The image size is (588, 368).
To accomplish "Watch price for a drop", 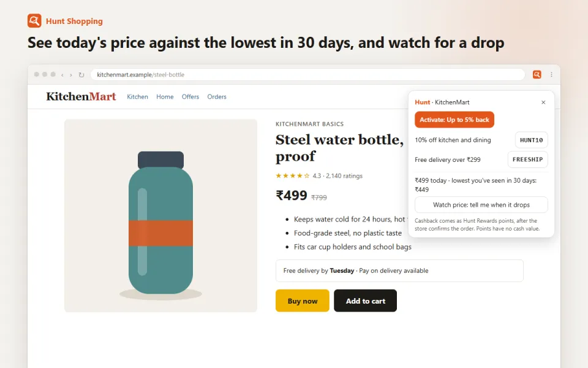I will (481, 205).
